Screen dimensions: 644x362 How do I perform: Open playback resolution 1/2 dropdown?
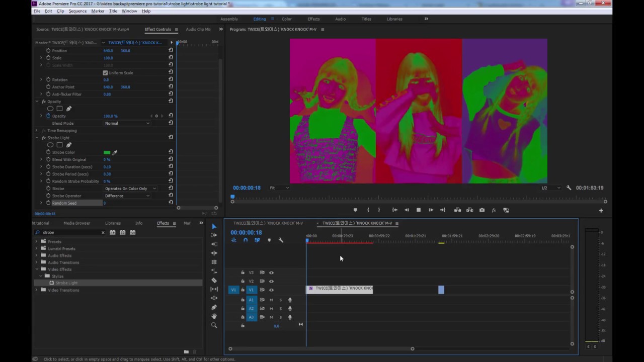tap(550, 188)
